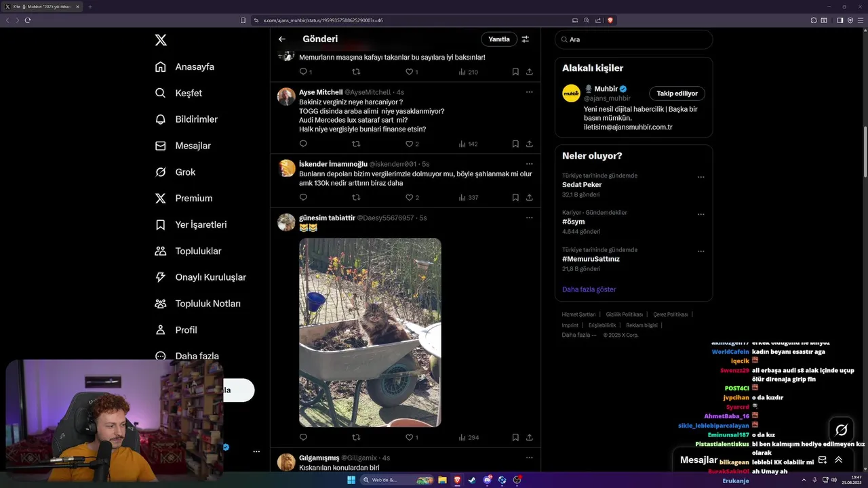Bookmark this page in the browser toolbar
This screenshot has width=868, height=488.
tap(243, 20)
